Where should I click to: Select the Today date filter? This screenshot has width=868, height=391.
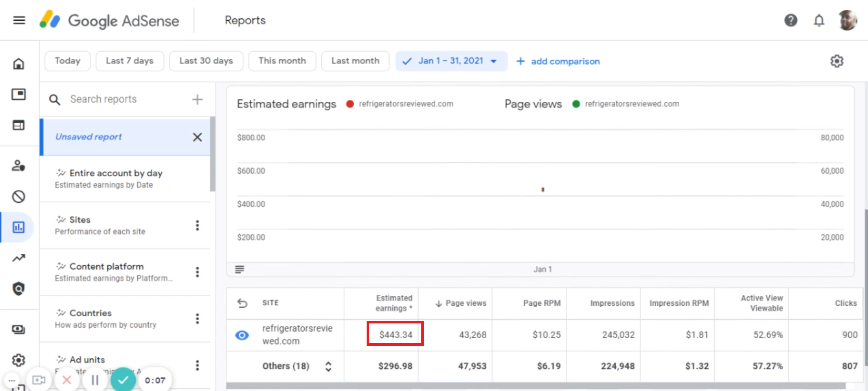68,61
